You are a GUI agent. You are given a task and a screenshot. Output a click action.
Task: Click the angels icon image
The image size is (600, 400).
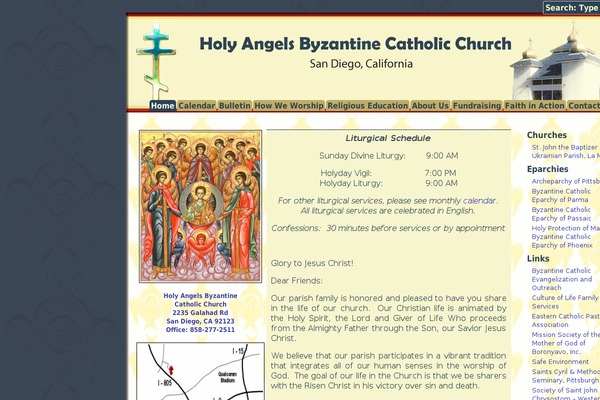[201, 206]
